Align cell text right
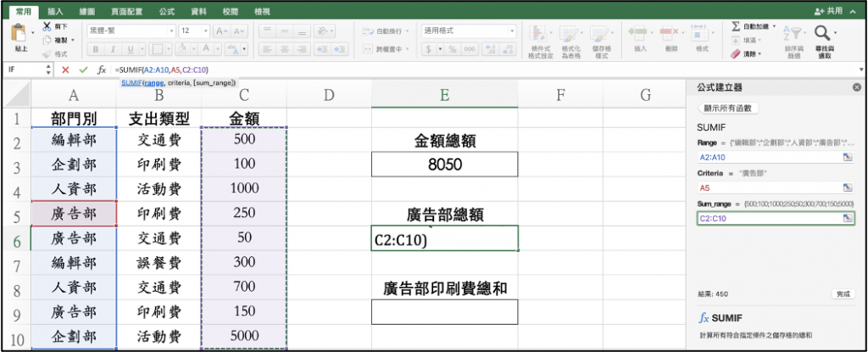868x352 pixels. click(x=303, y=49)
